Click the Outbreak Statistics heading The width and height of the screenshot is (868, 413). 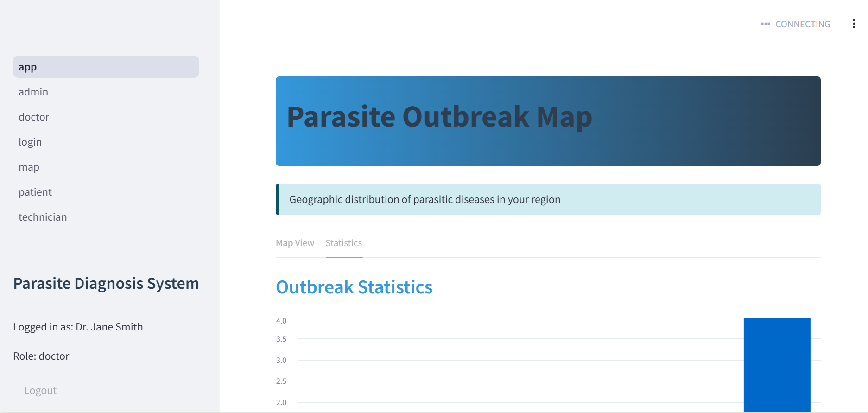coord(354,287)
